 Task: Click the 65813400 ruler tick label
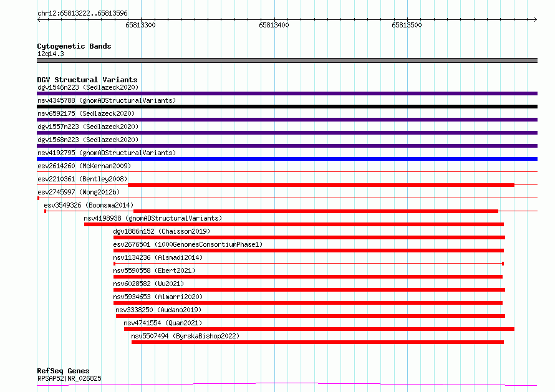pyautogui.click(x=274, y=25)
